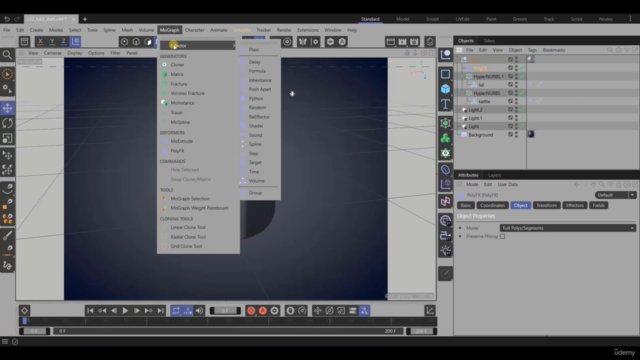This screenshot has height=360, width=640.
Task: Click the keyframe diamond icon
Action: pos(24,311)
